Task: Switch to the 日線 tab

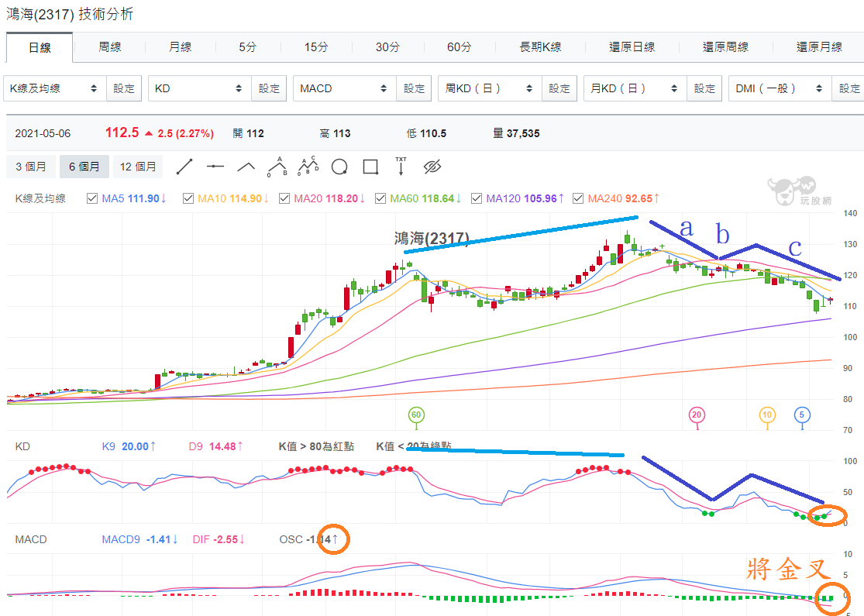Action: tap(40, 47)
